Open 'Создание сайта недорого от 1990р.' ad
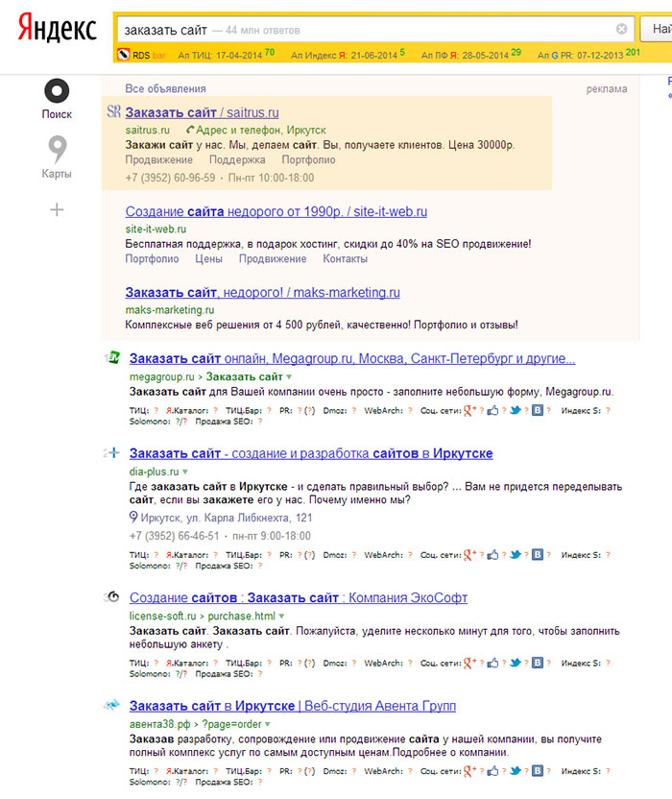 coord(276,211)
